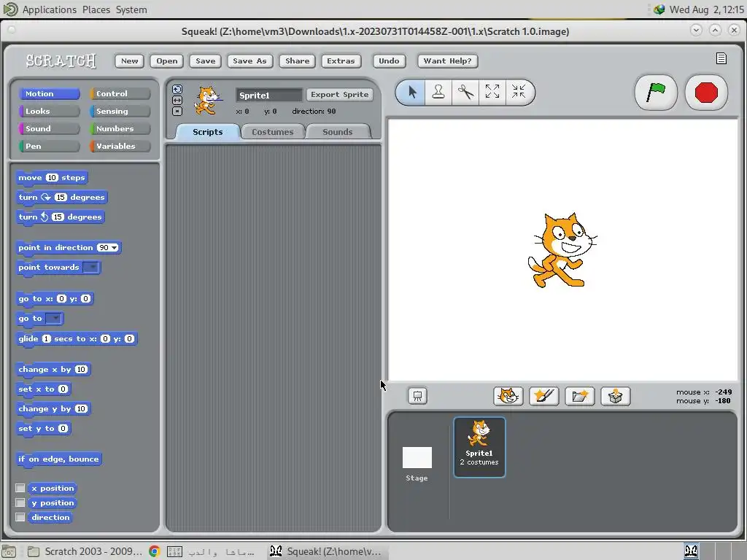The image size is (747, 560).
Task: Select the Motion block category
Action: 49,94
